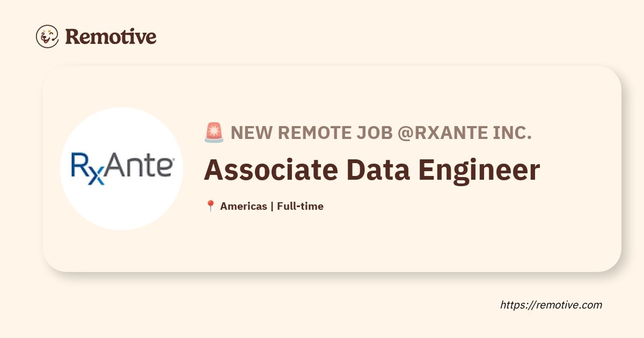Click the Remotive wordmark text
The width and height of the screenshot is (644, 338).
(111, 36)
